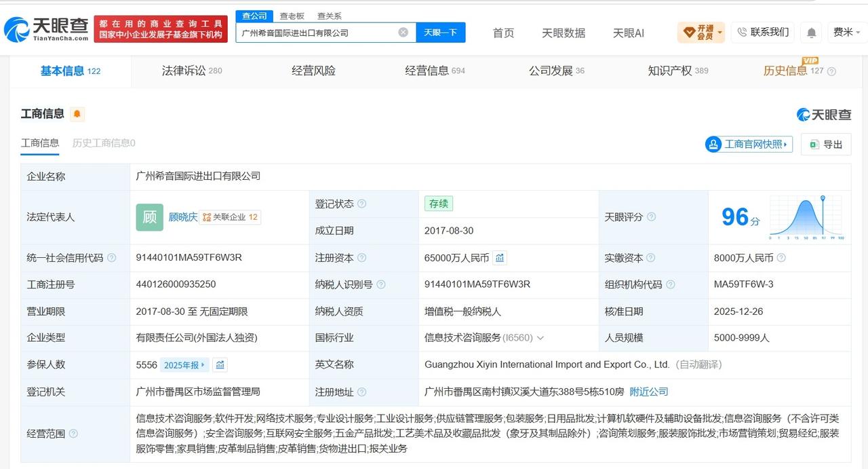Image resolution: width=868 pixels, height=469 pixels.
Task: Click the help icon next to 统一社会信用代码
Action: tap(112, 258)
